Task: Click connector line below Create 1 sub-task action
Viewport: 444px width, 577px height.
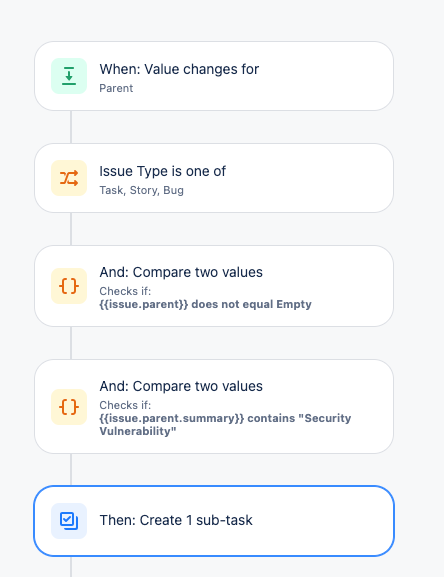Action: point(71,567)
